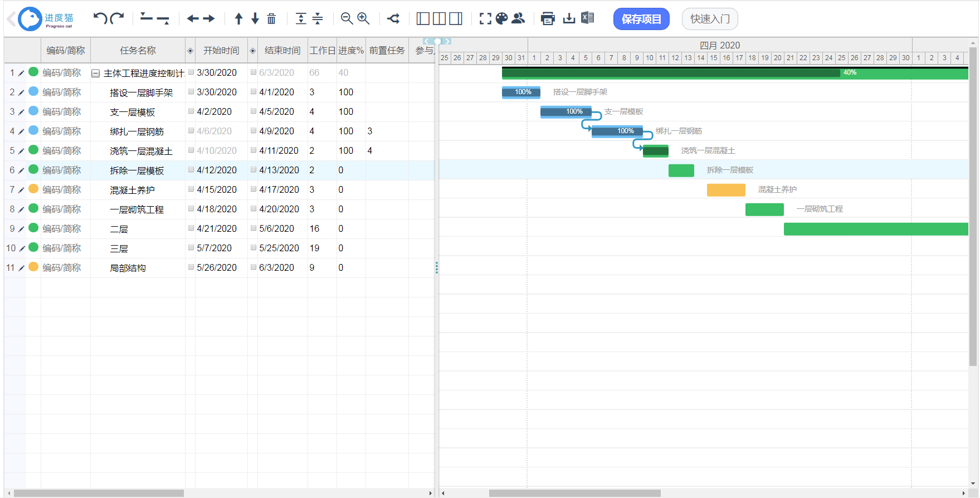Click the undo arrow in the toolbar
980x498 pixels.
[100, 18]
